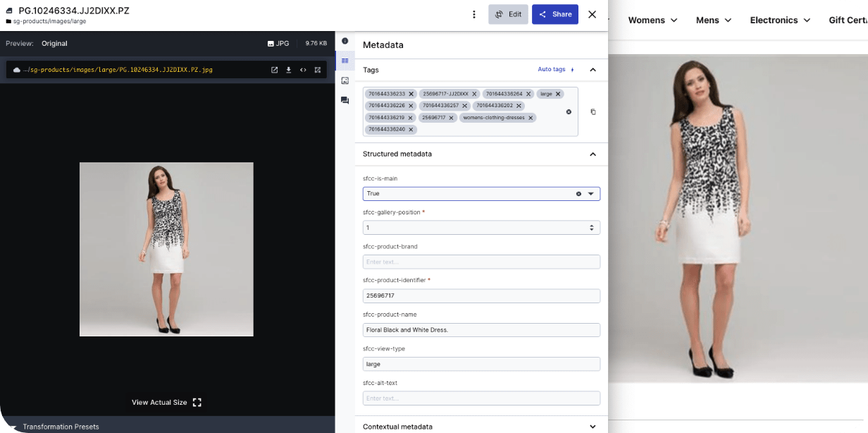Collapse the Structured metadata section
This screenshot has height=433, width=868.
pos(593,154)
